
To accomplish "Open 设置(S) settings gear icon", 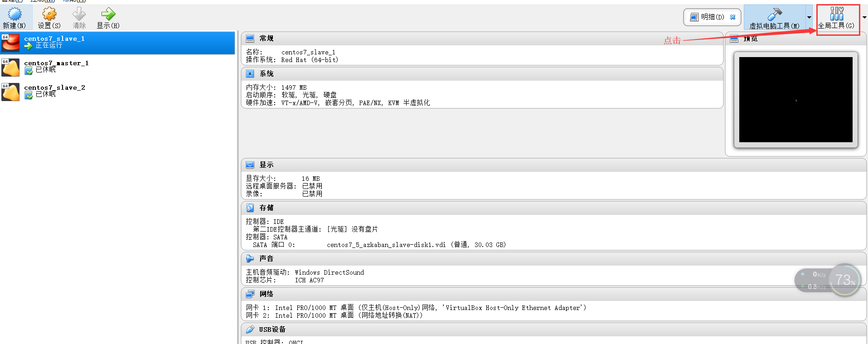I will [x=49, y=14].
